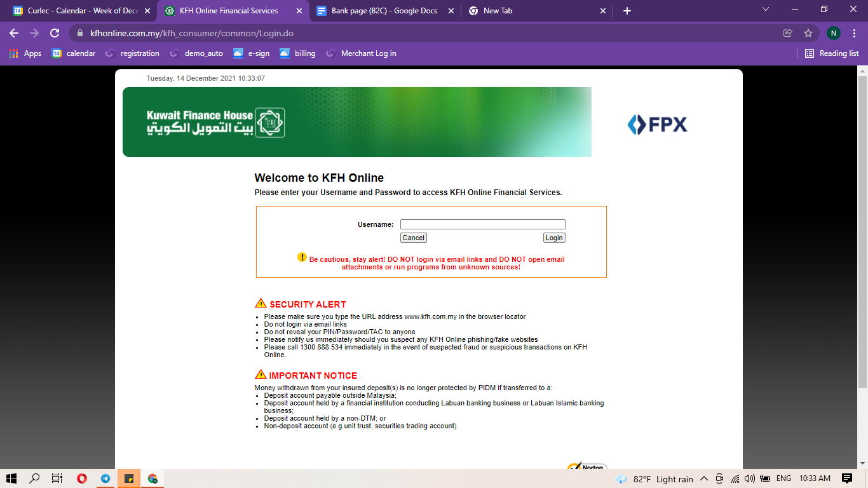This screenshot has height=488, width=868.
Task: Click the padlock site info icon
Action: coord(80,33)
